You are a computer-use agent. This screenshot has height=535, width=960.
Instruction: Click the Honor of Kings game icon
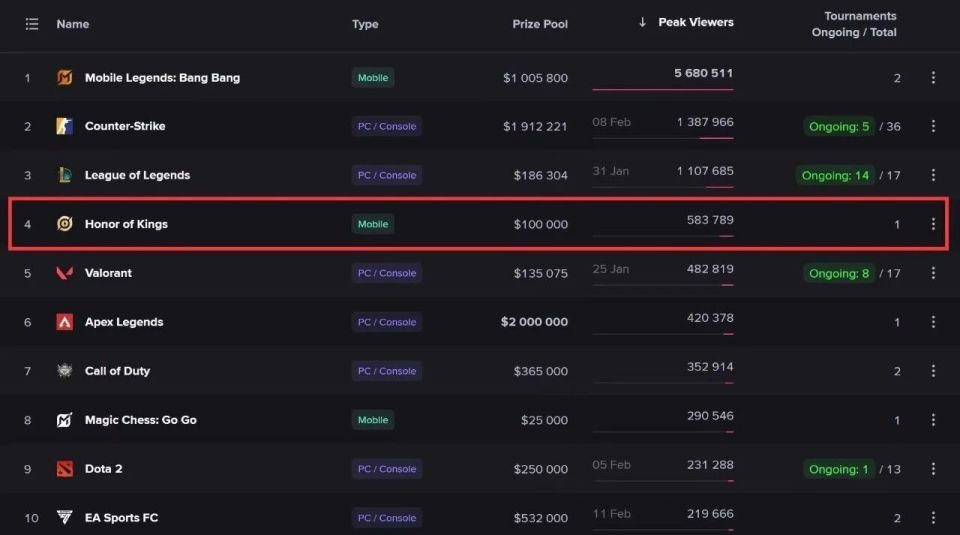65,224
